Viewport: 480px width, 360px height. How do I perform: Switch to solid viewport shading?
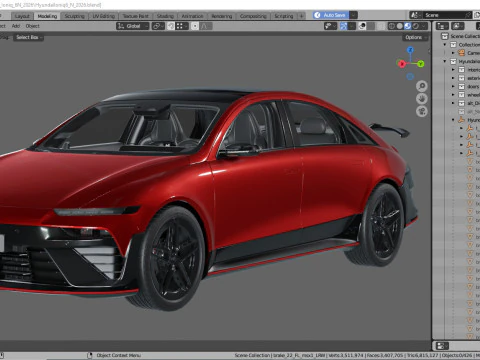pyautogui.click(x=400, y=26)
